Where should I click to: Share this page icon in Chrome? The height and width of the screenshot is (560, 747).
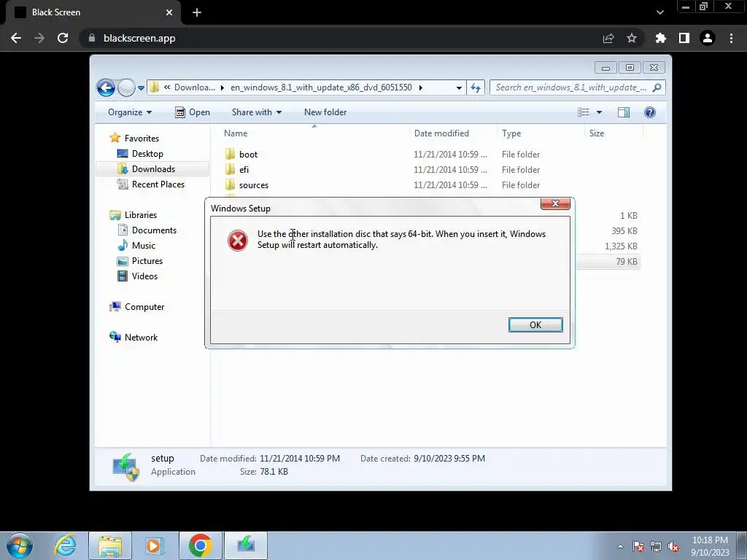tap(608, 38)
